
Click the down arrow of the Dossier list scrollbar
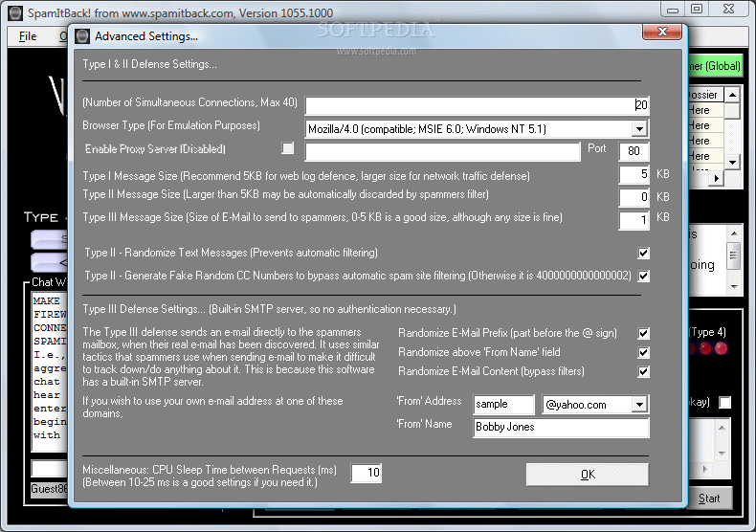point(732,163)
